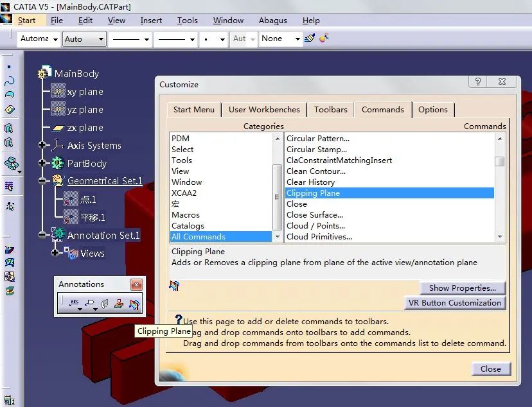The image size is (532, 407).
Task: Click MainBody part icon in tree
Action: [x=44, y=72]
